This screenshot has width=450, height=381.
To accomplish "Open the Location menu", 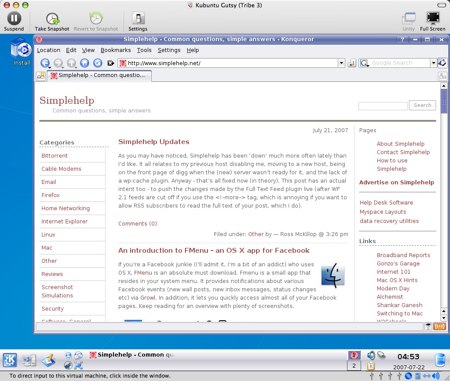I will click(48, 50).
